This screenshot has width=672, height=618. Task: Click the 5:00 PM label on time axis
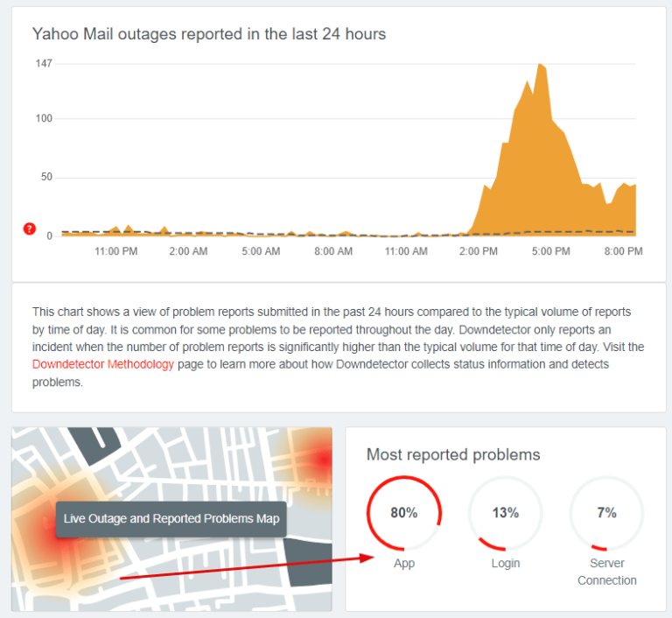click(x=551, y=251)
